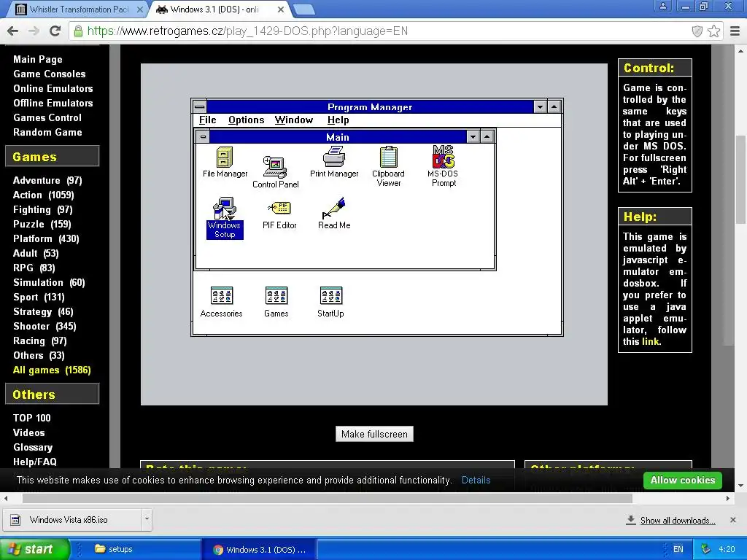Open the Windows Start button
This screenshot has width=747, height=560.
tap(34, 549)
